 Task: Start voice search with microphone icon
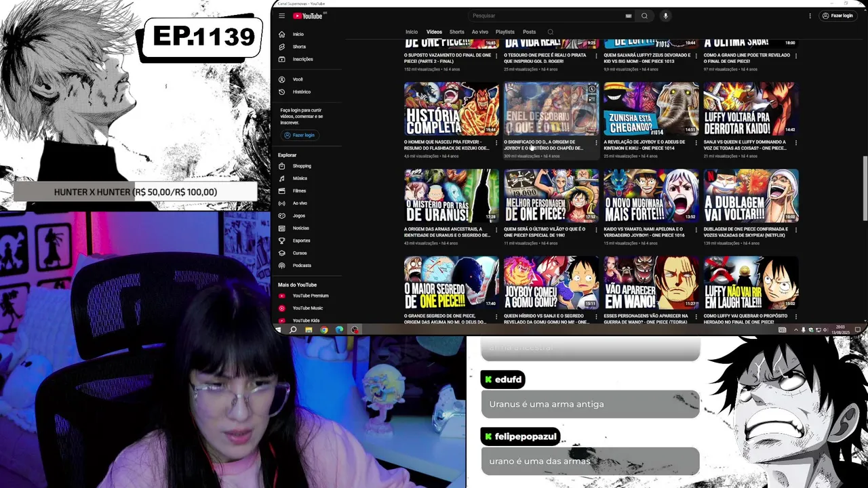pos(665,16)
